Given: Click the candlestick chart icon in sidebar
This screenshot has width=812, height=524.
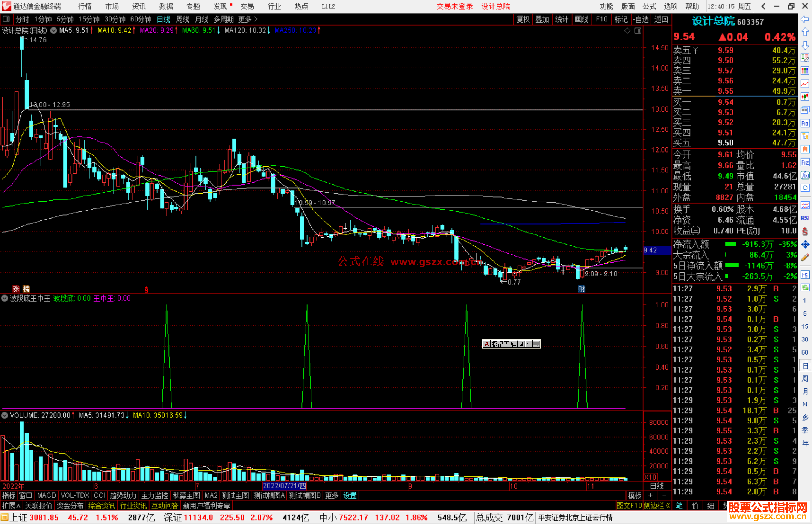Looking at the screenshot, I should [805, 97].
